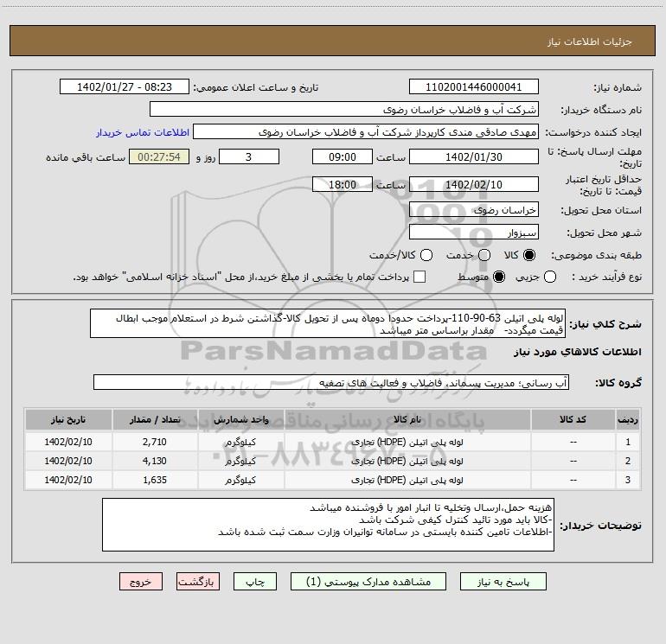The width and height of the screenshot is (666, 644).
Task: Click the کد کالا column header
Action: point(573,420)
